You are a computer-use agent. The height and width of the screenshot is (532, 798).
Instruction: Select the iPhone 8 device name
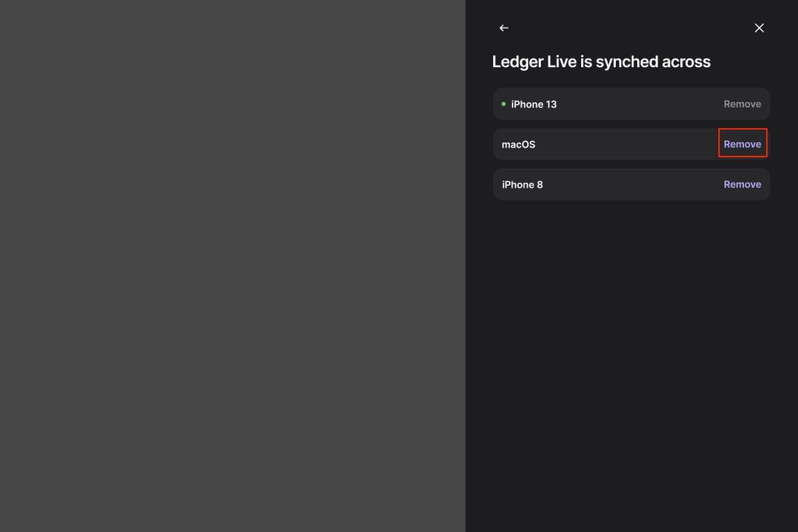522,185
